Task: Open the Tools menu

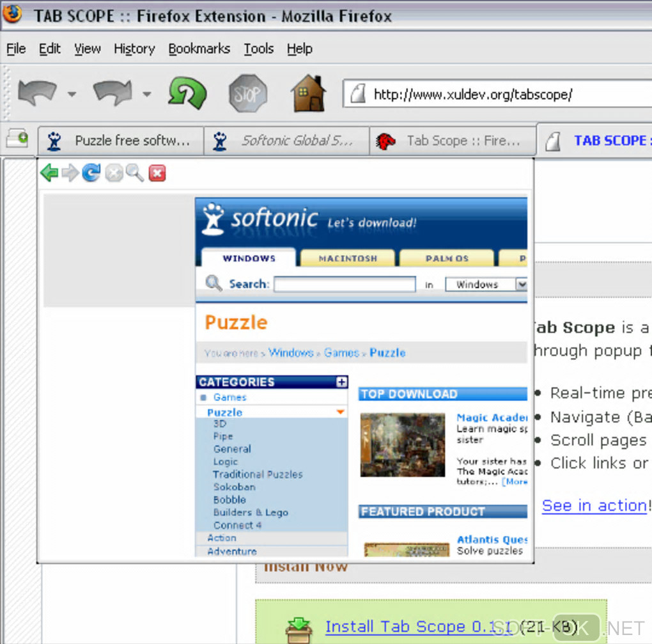Action: [x=259, y=49]
